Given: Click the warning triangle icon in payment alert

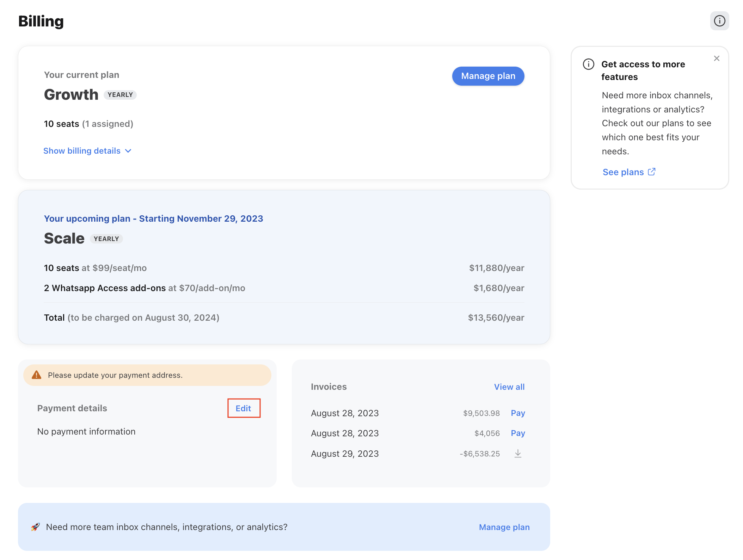Looking at the screenshot, I should (x=37, y=375).
